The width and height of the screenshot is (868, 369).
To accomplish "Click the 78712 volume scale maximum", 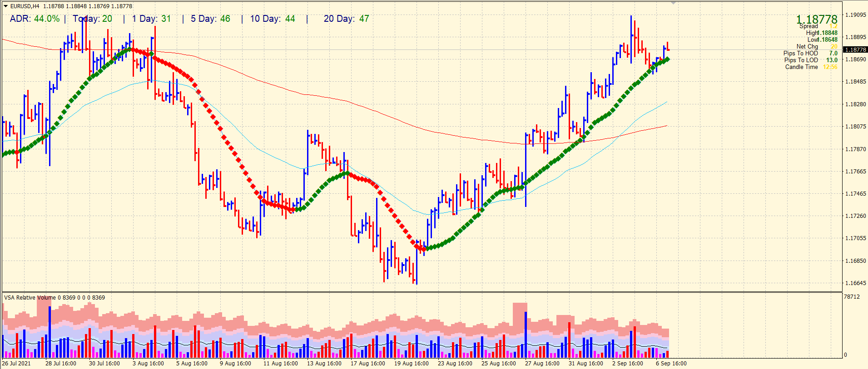I will tap(852, 297).
